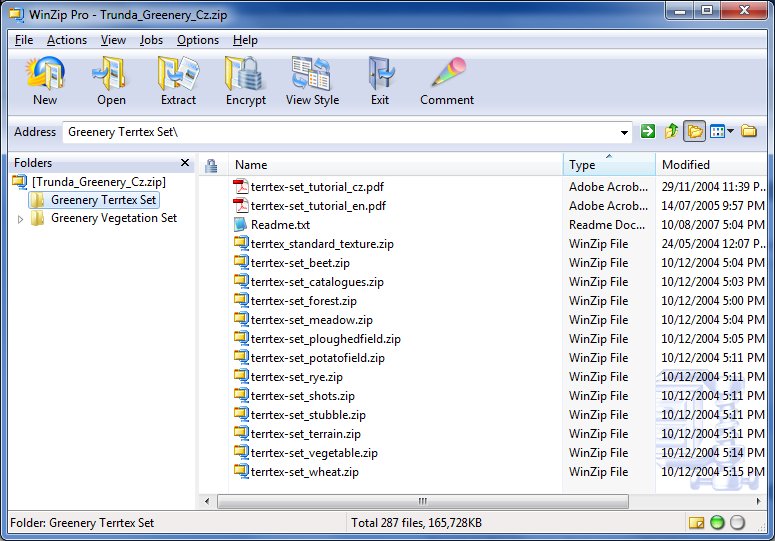Click terrtex-set_beet.zip file icon

[241, 262]
